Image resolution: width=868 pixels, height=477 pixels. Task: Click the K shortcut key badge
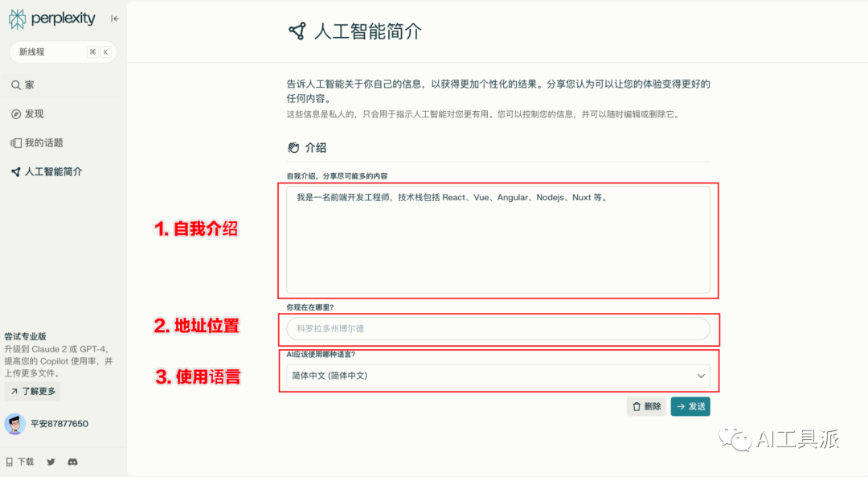click(105, 52)
